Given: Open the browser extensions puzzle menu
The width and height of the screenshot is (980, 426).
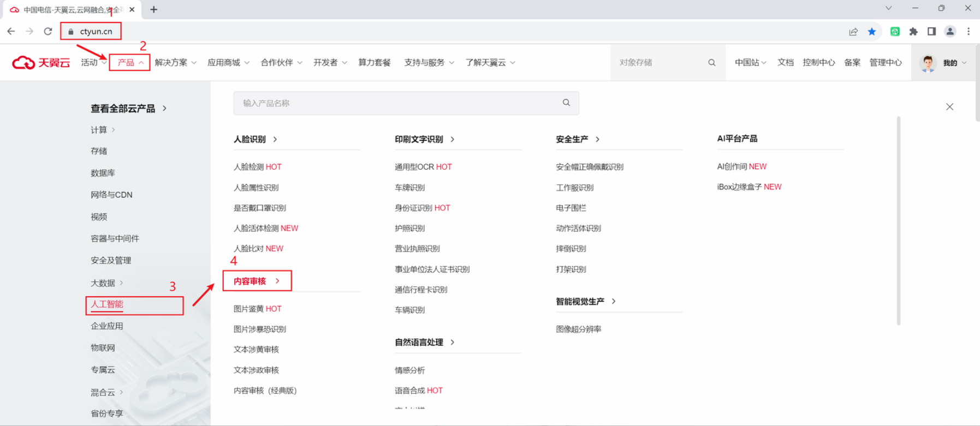Looking at the screenshot, I should pyautogui.click(x=913, y=32).
